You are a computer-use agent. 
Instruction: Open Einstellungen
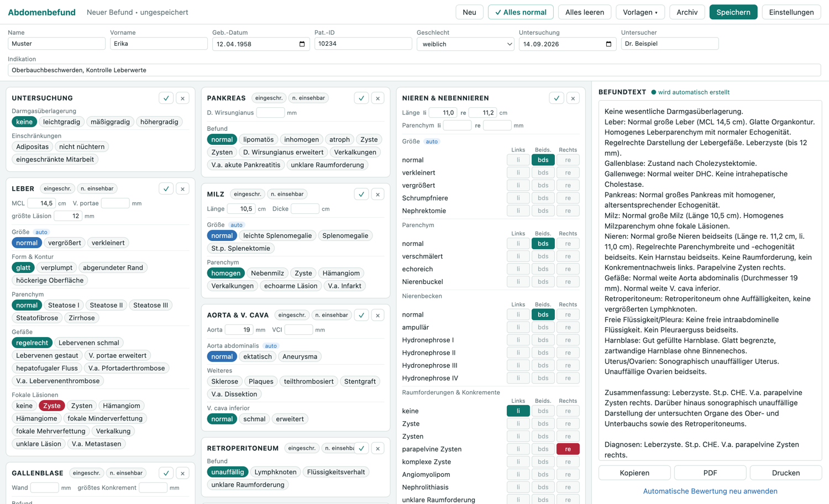pyautogui.click(x=791, y=12)
